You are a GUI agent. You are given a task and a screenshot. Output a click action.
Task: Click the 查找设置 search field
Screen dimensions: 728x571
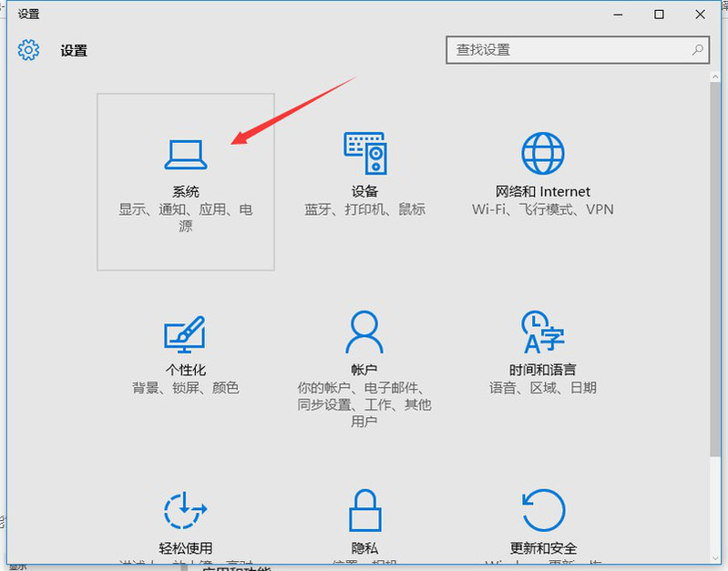578,50
